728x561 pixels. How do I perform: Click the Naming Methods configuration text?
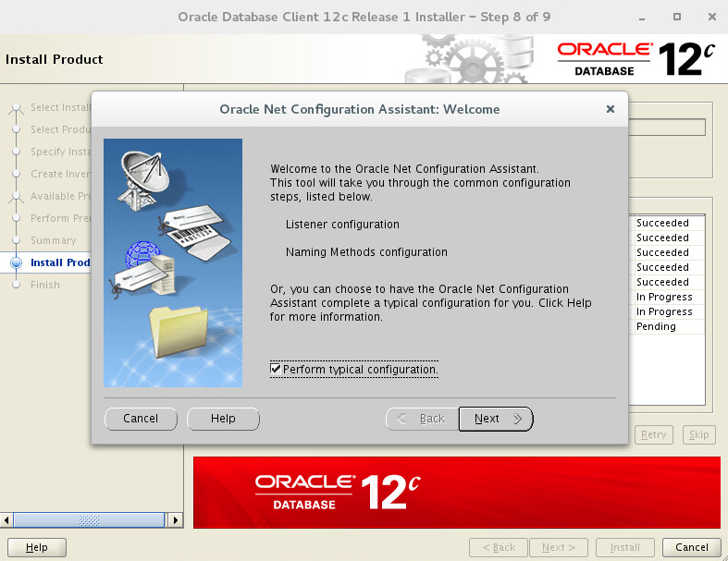coord(366,252)
